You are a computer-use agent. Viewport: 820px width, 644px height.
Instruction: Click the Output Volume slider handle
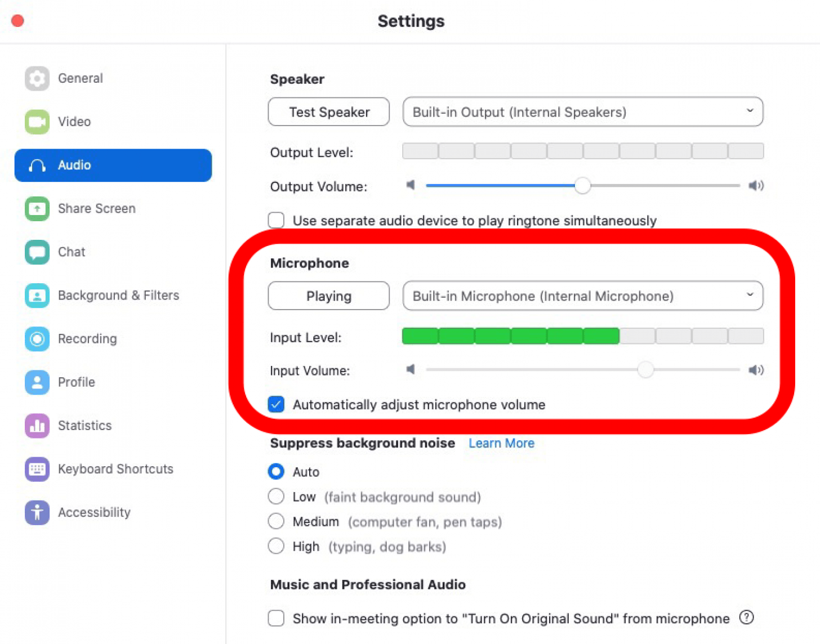[x=582, y=186]
